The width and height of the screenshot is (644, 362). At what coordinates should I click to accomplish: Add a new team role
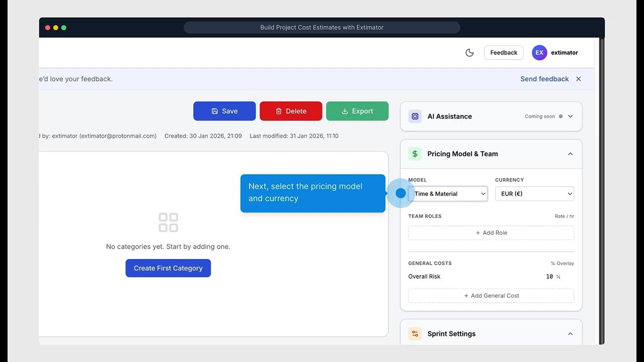point(491,233)
